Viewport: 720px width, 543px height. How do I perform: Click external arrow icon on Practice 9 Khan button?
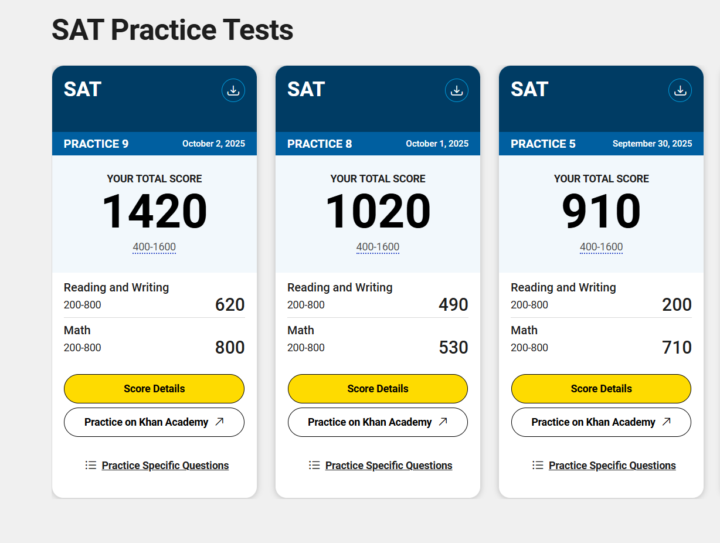(x=220, y=422)
